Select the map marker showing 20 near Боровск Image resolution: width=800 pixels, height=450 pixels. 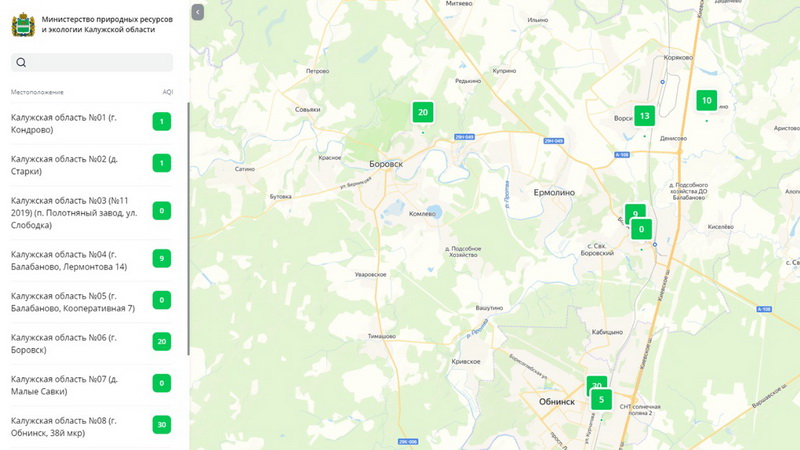[423, 112]
